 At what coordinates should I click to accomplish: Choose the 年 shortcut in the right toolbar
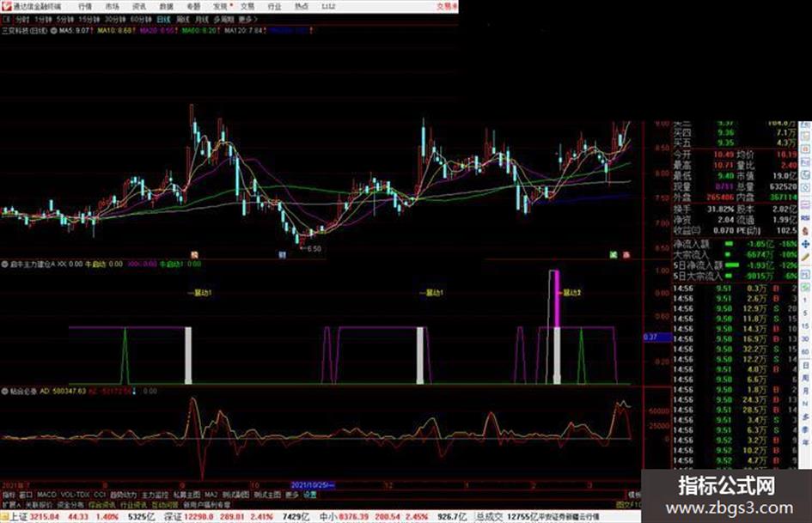click(805, 443)
